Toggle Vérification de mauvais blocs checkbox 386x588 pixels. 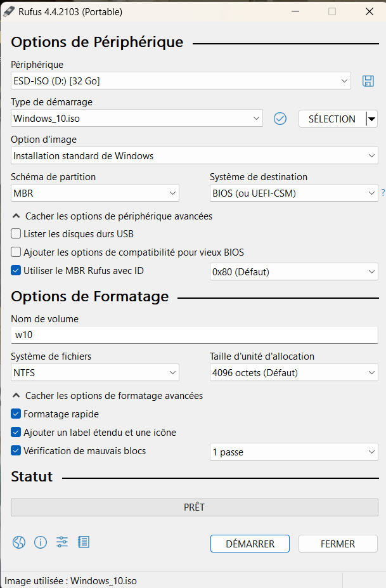(16, 451)
